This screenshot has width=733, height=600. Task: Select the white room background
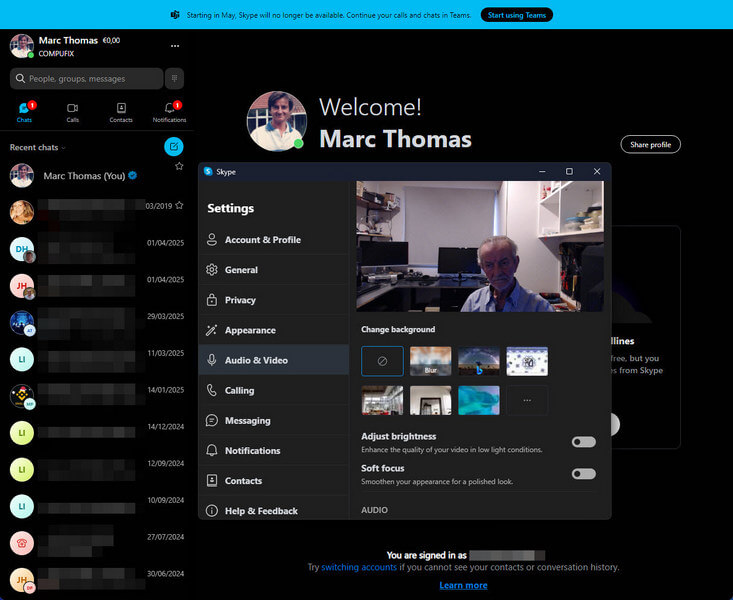tap(431, 400)
